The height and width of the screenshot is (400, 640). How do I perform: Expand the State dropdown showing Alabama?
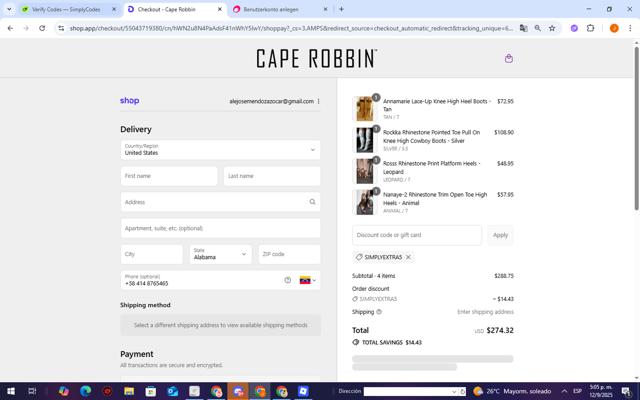pos(220,254)
